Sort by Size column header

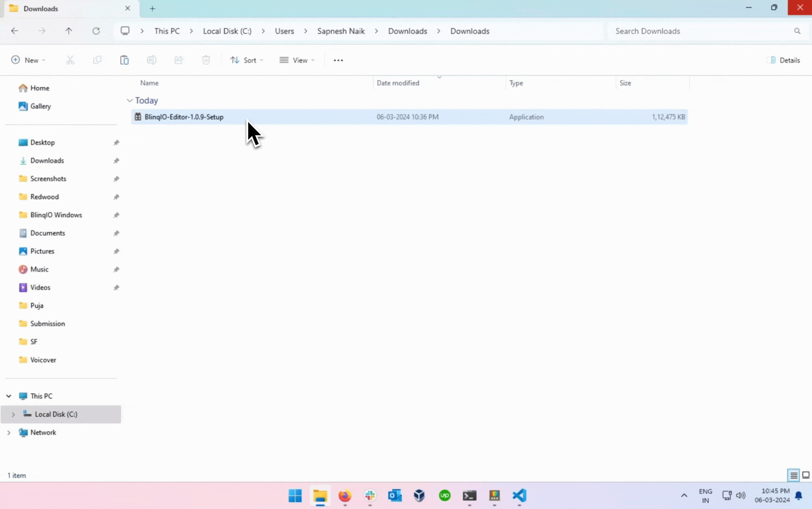coord(625,83)
